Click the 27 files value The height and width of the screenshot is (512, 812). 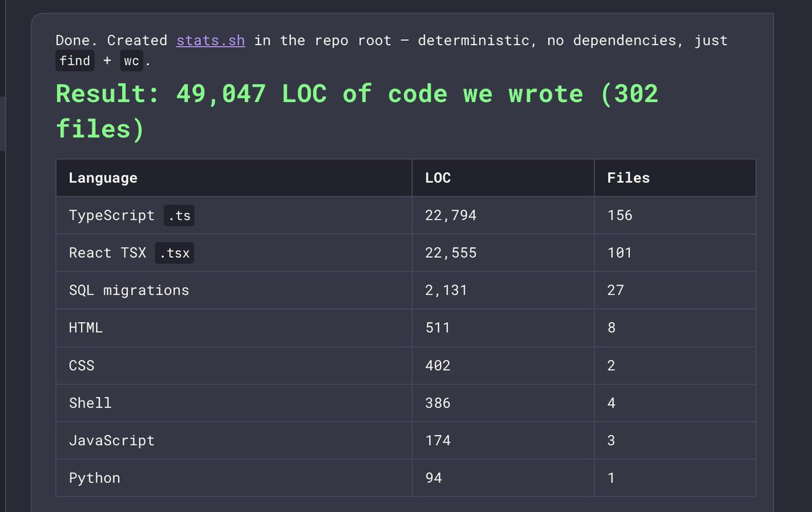[x=616, y=291]
